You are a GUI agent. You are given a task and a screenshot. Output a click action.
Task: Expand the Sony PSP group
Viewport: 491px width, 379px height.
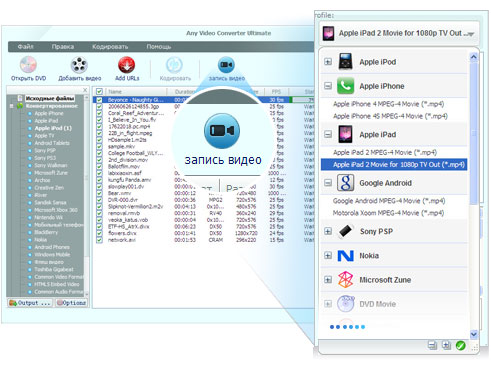click(x=328, y=231)
